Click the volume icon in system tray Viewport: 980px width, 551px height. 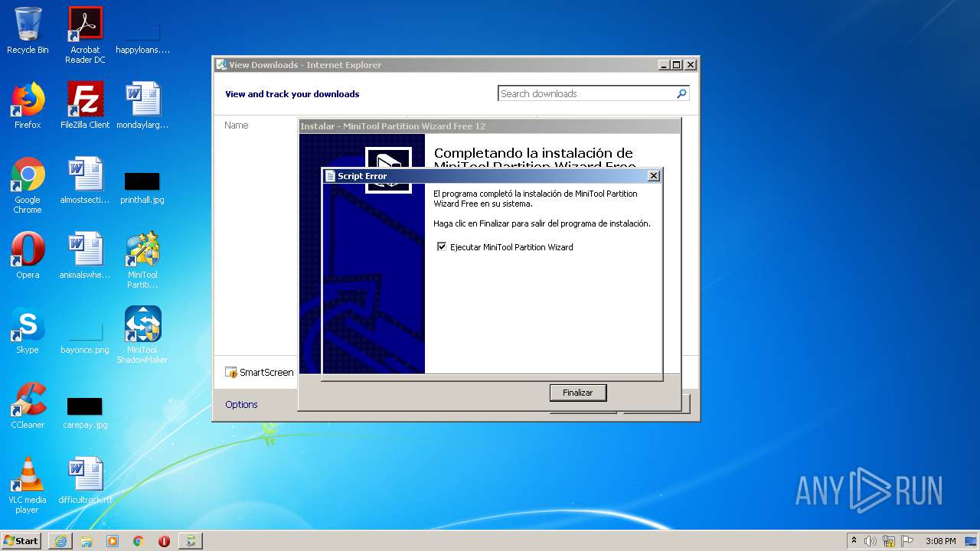[x=871, y=541]
